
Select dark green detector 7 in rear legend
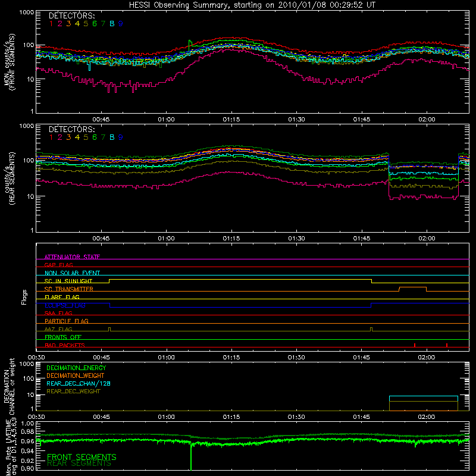click(103, 137)
